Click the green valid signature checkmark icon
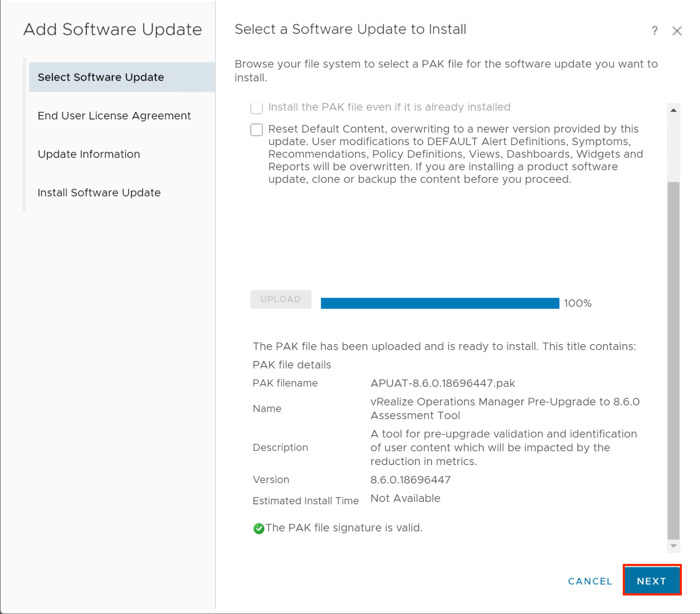 pyautogui.click(x=259, y=528)
